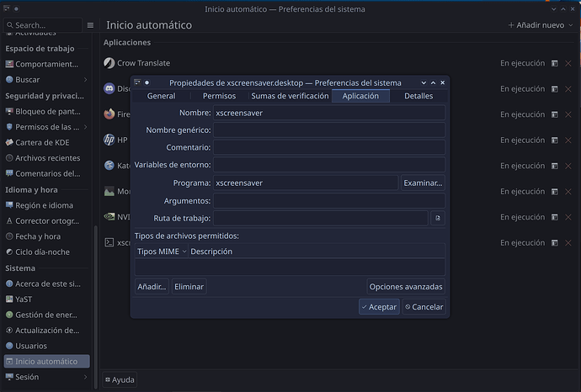Open properties of the HP entry row
The width and height of the screenshot is (581, 392).
554,140
